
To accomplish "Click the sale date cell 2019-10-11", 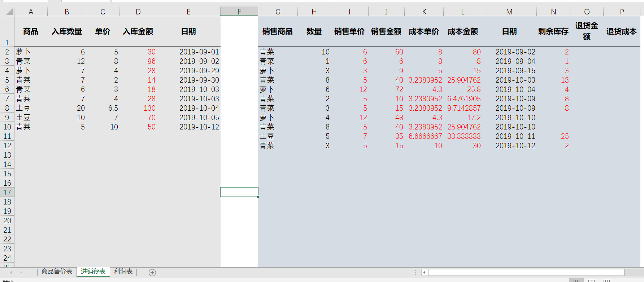I will [x=509, y=136].
